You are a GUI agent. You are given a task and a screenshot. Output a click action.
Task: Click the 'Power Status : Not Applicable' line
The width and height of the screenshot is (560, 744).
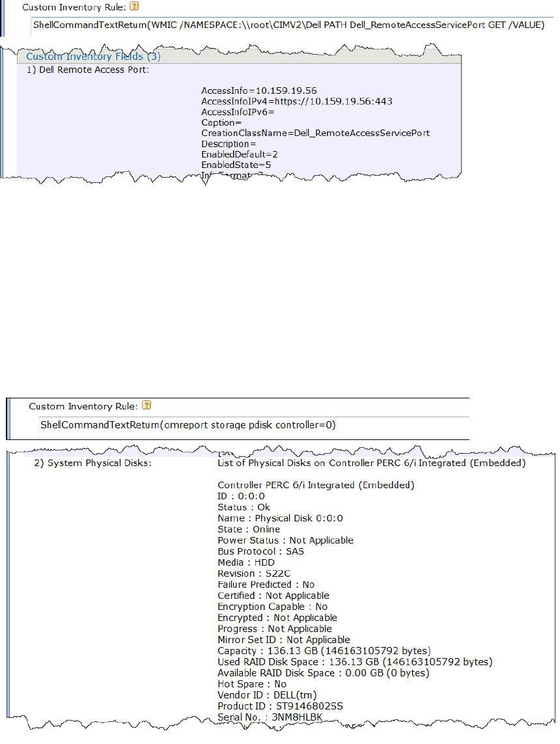tap(285, 540)
